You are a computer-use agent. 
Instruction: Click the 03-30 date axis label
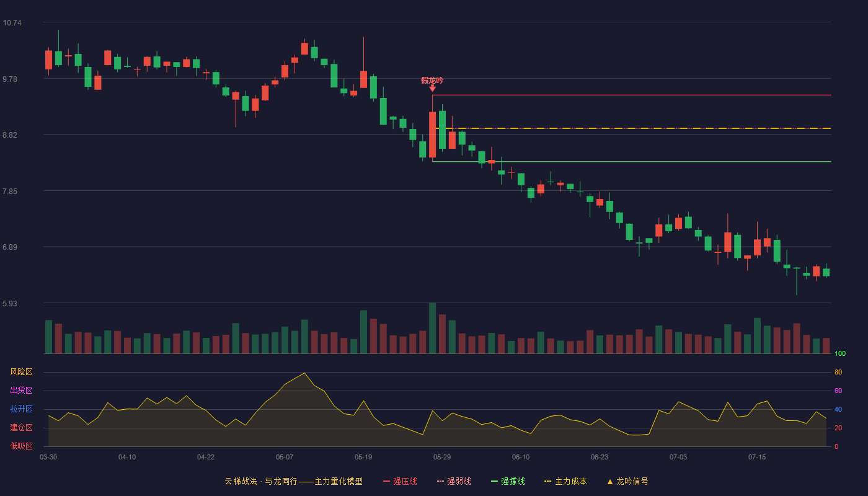coord(48,457)
